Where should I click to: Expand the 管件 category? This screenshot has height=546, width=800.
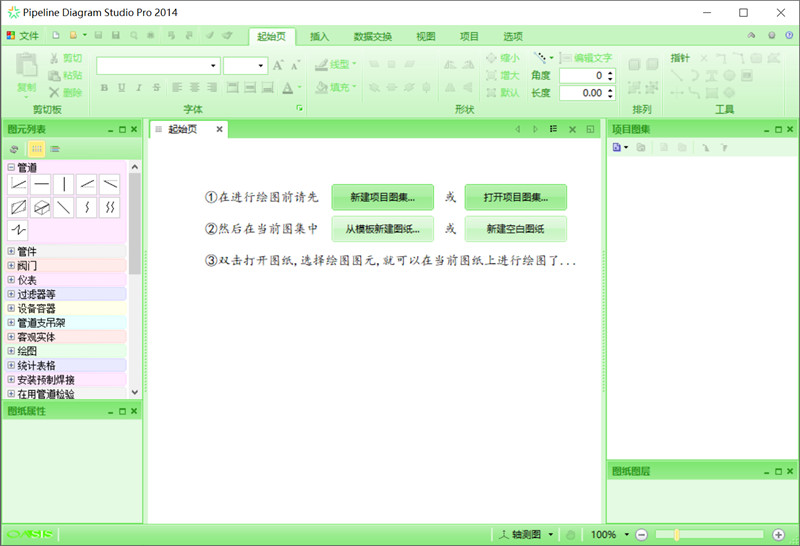pos(11,251)
